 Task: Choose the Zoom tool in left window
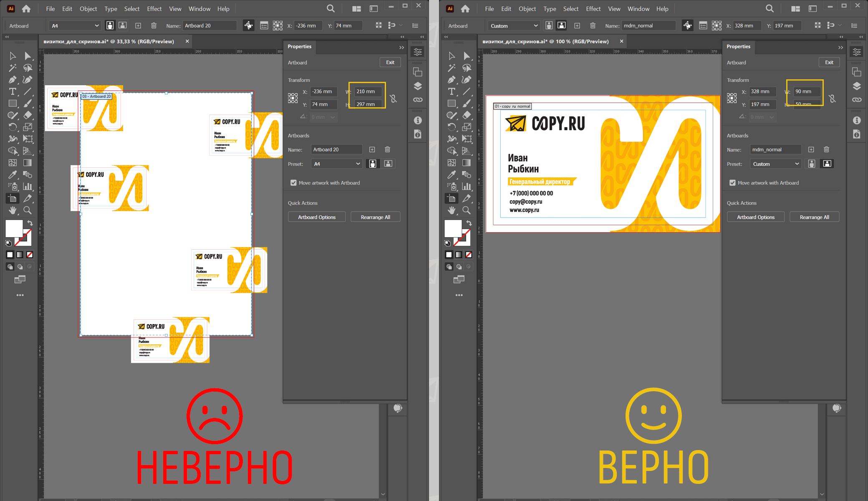point(28,210)
